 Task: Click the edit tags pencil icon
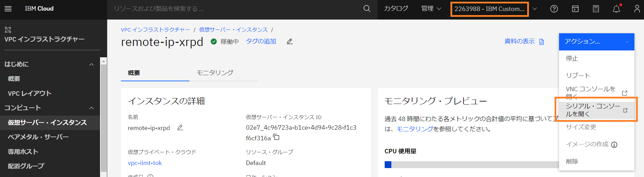290,42
